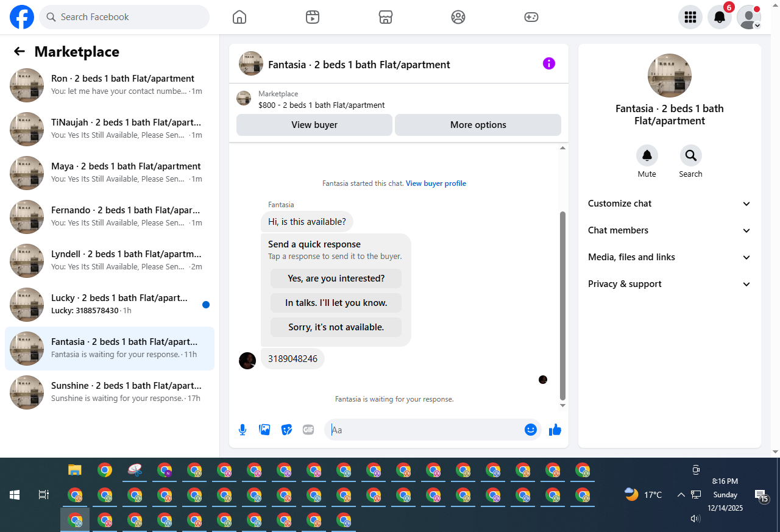Open Maya conversation in chat list
This screenshot has width=780, height=532.
pyautogui.click(x=110, y=173)
